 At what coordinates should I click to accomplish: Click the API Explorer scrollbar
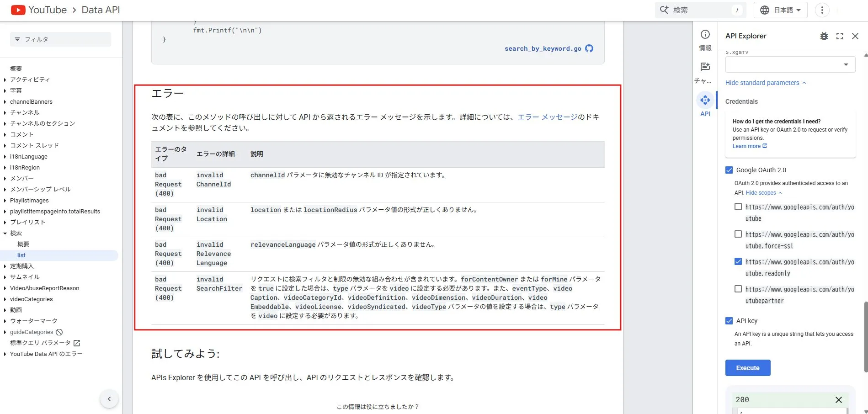tap(865, 337)
